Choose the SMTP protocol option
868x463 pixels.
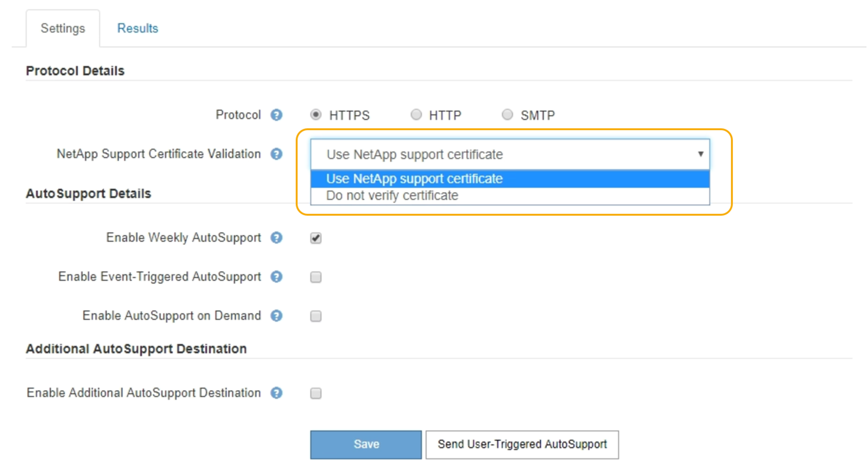click(x=507, y=115)
